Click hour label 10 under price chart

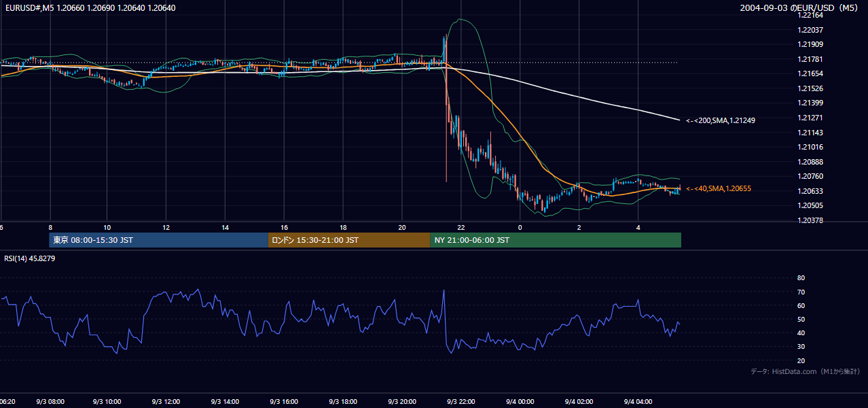[107, 227]
